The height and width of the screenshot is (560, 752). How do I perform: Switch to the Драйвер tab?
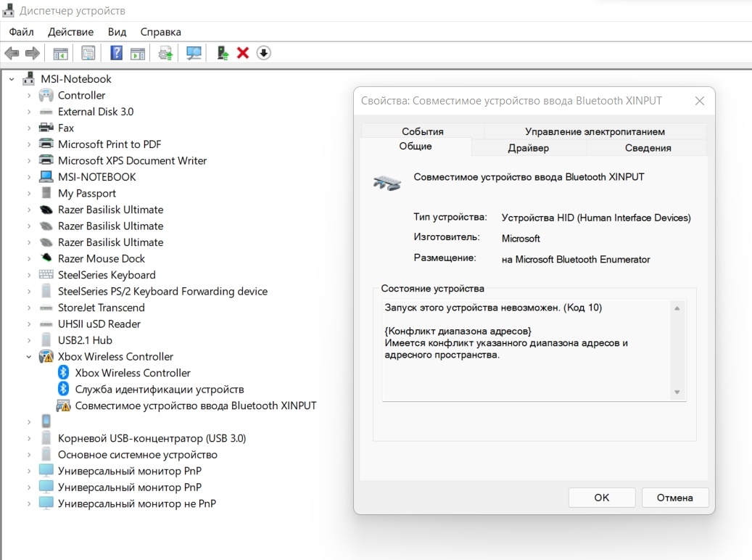pyautogui.click(x=529, y=148)
